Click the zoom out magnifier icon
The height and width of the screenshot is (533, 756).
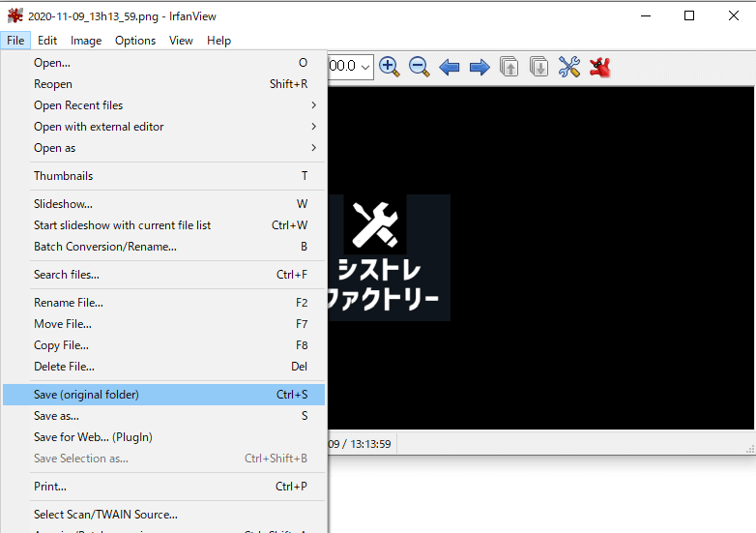(x=419, y=67)
